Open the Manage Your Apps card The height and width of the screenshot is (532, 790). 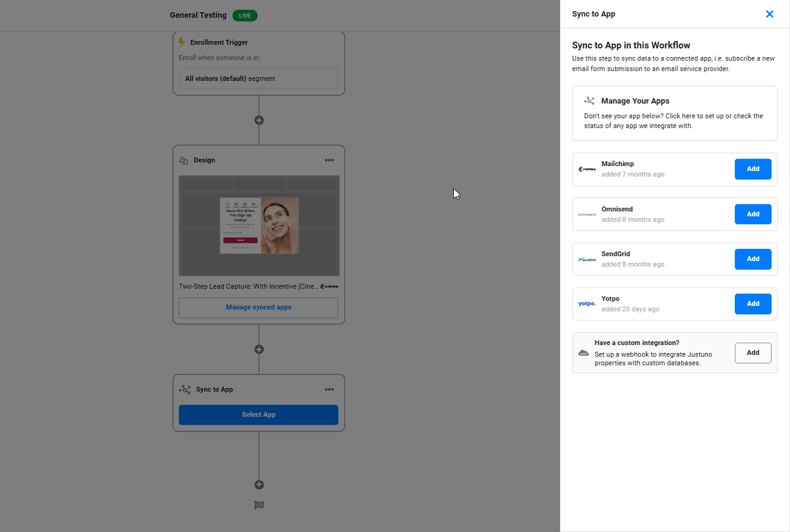tap(674, 113)
